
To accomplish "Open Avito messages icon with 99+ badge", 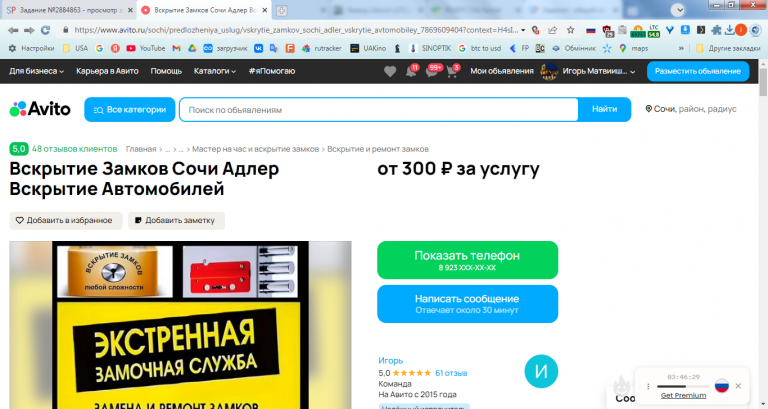I will pyautogui.click(x=433, y=71).
